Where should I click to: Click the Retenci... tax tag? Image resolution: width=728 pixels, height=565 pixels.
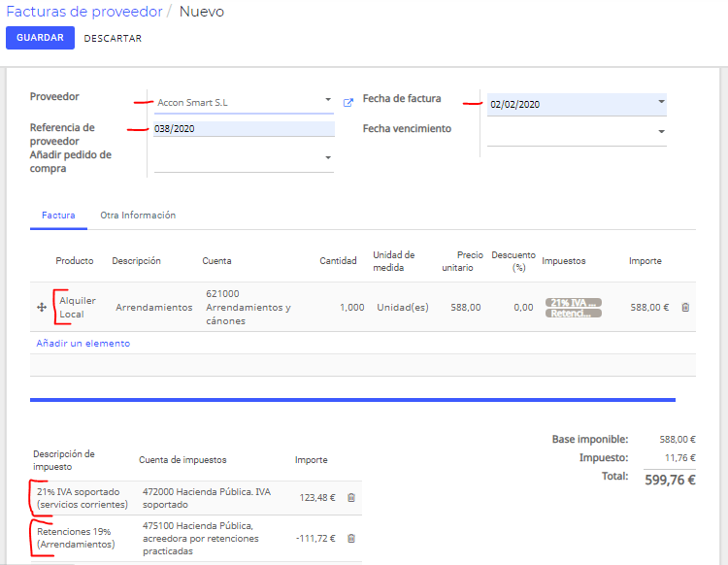[574, 314]
